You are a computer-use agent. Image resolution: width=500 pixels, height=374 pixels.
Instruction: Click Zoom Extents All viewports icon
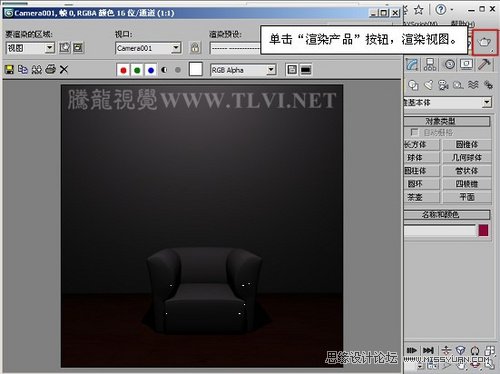pyautogui.click(x=489, y=350)
